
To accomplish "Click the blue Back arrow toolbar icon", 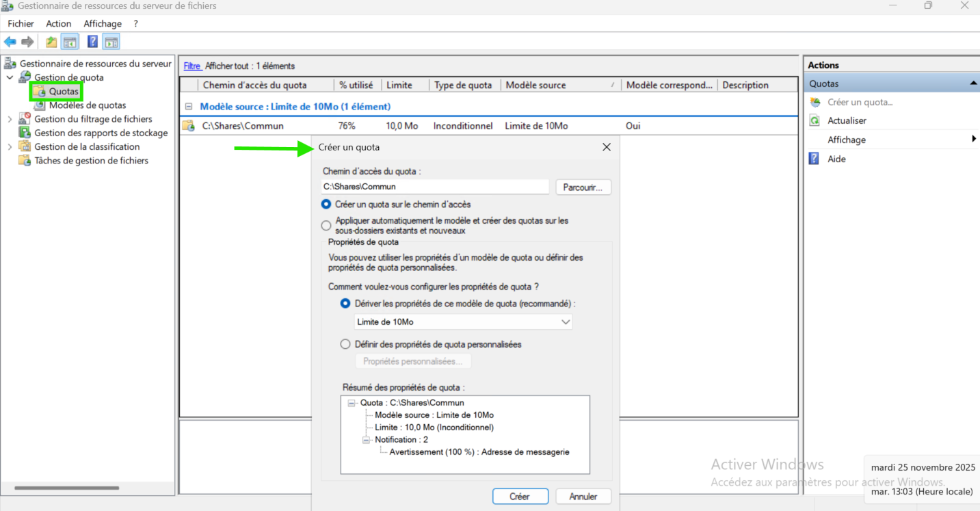I will 10,42.
